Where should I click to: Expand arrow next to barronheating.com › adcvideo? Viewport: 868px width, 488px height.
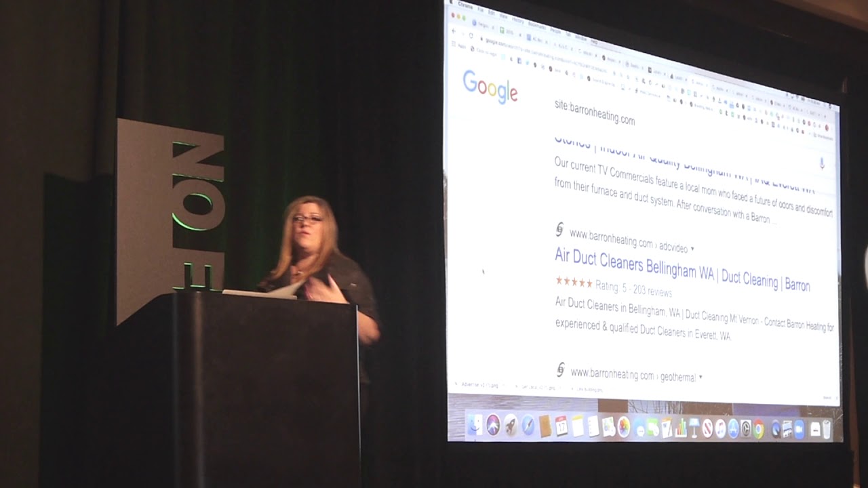(692, 249)
